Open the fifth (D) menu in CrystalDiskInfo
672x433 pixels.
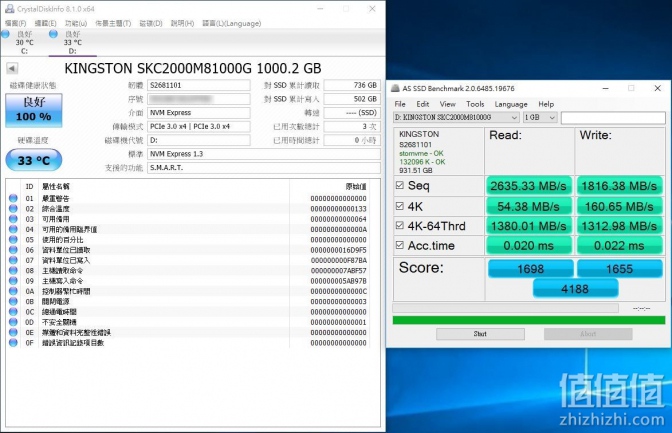click(151, 23)
